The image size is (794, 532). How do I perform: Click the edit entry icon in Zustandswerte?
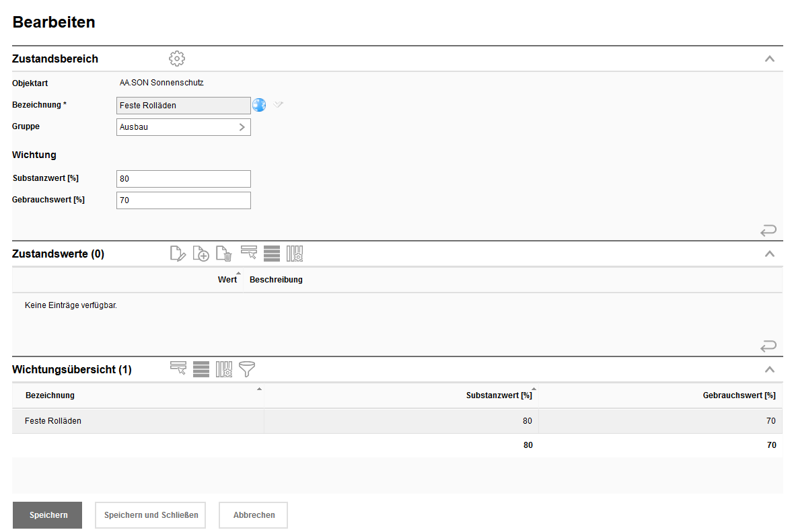[x=178, y=254]
